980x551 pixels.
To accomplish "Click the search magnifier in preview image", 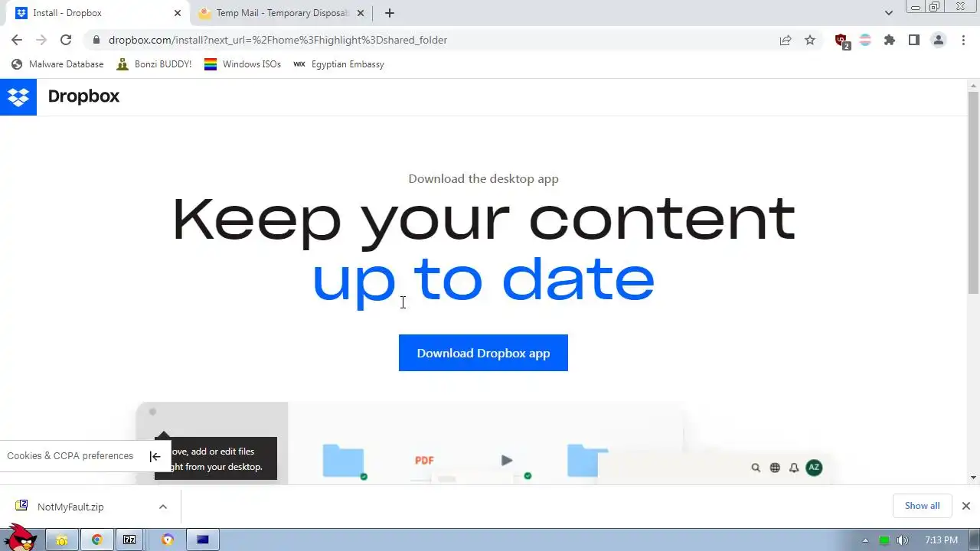I will [756, 468].
